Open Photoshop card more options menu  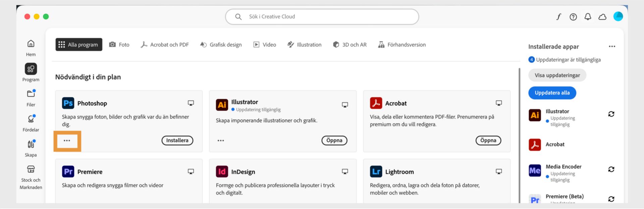tap(67, 141)
